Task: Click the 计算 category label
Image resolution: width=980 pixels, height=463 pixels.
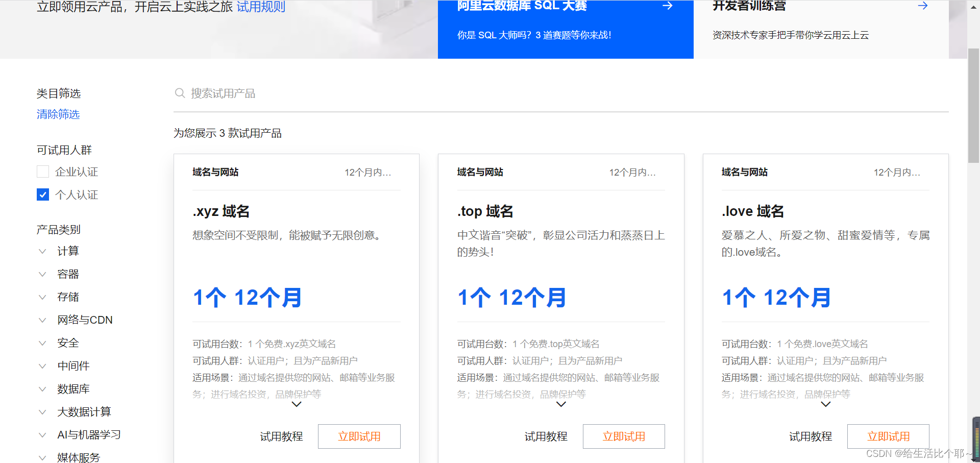Action: click(68, 251)
